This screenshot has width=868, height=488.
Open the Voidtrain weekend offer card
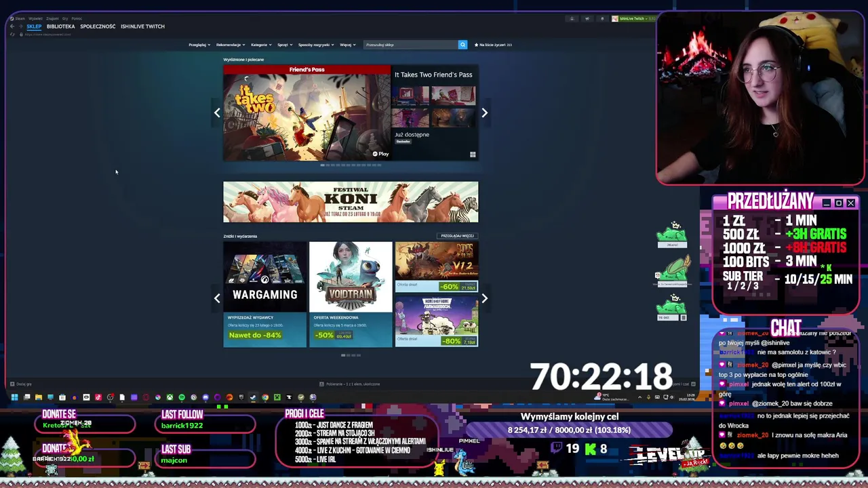click(x=351, y=294)
